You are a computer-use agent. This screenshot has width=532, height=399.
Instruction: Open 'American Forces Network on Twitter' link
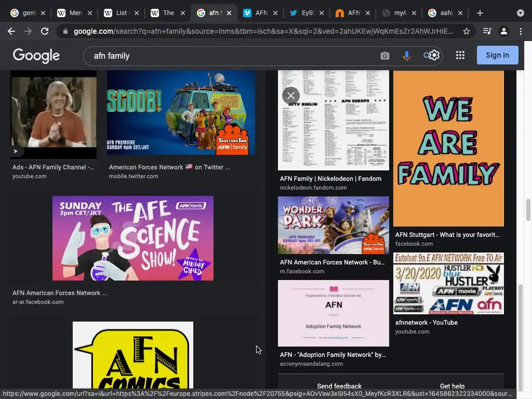click(169, 167)
